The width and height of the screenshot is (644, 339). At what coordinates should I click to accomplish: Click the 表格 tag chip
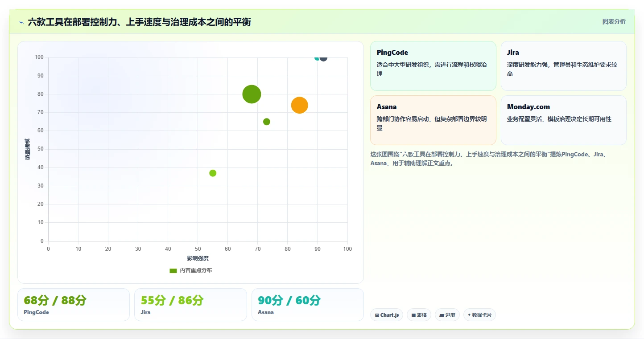point(419,315)
